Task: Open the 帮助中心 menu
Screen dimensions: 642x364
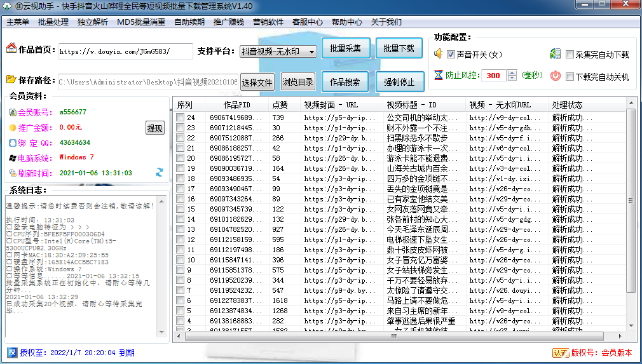Action: point(346,22)
